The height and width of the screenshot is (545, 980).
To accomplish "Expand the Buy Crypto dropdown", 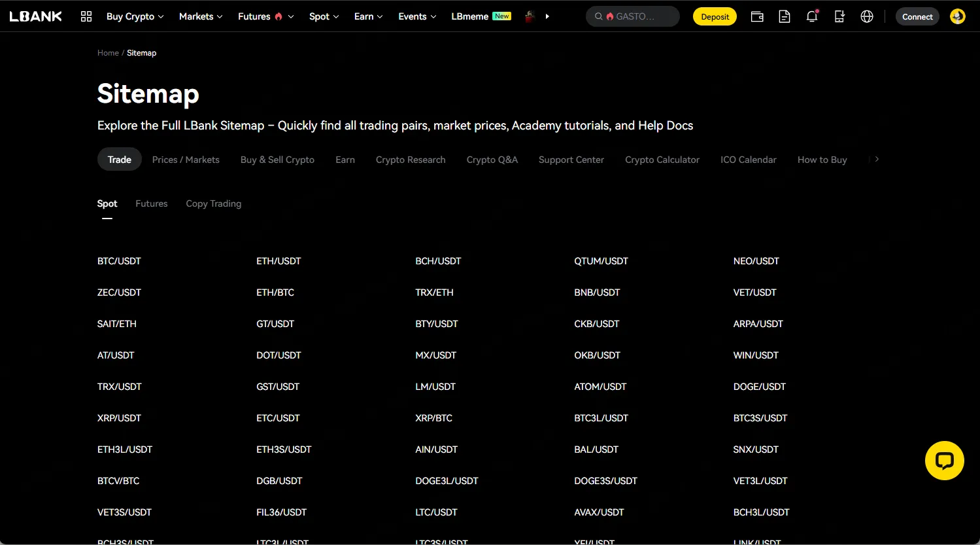I will pos(135,16).
